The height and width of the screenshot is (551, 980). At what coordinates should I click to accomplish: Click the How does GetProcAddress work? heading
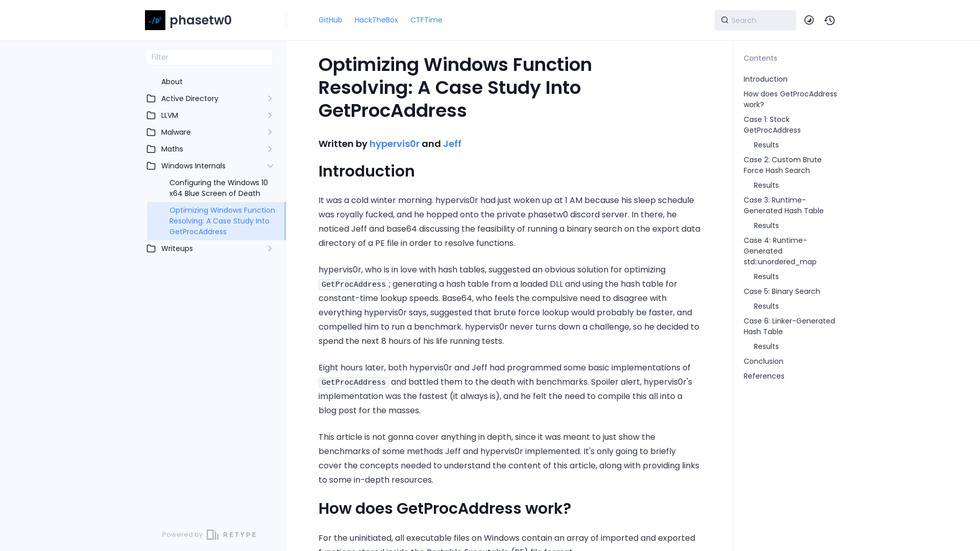[445, 509]
